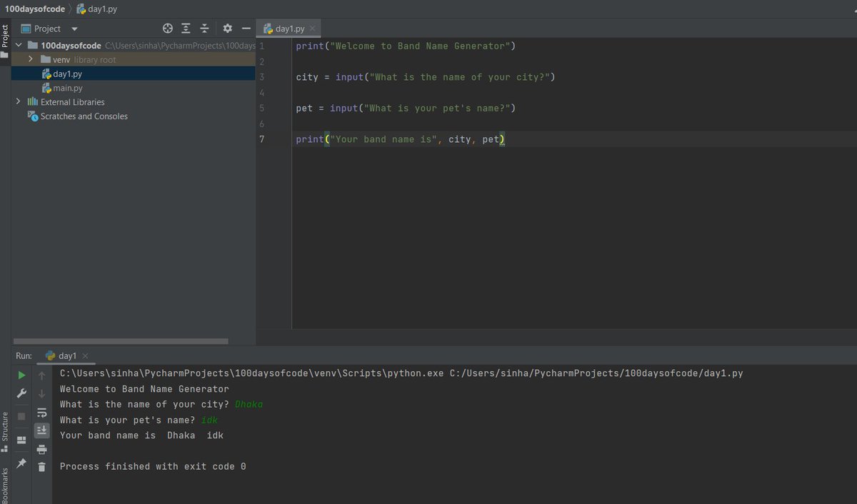Click the band name print statement
857x504 pixels.
pos(401,140)
